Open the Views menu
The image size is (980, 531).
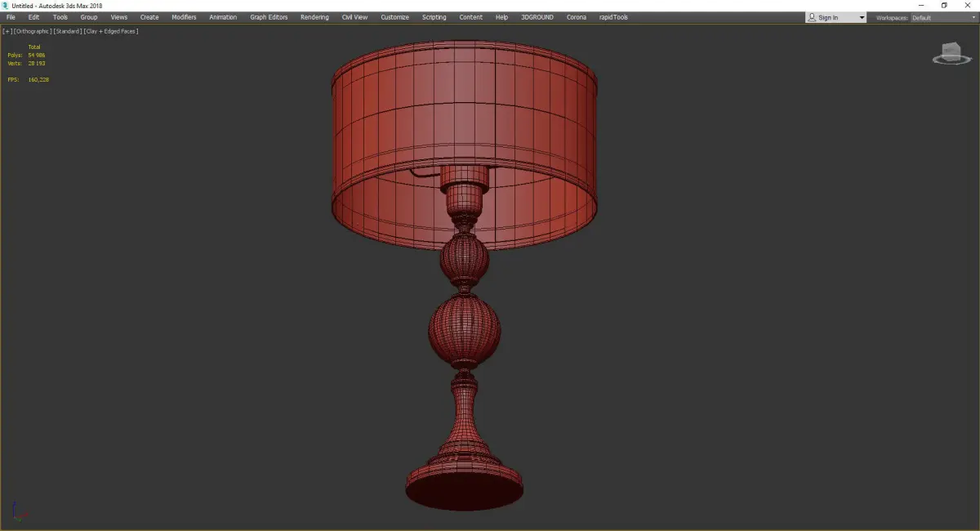pos(119,17)
